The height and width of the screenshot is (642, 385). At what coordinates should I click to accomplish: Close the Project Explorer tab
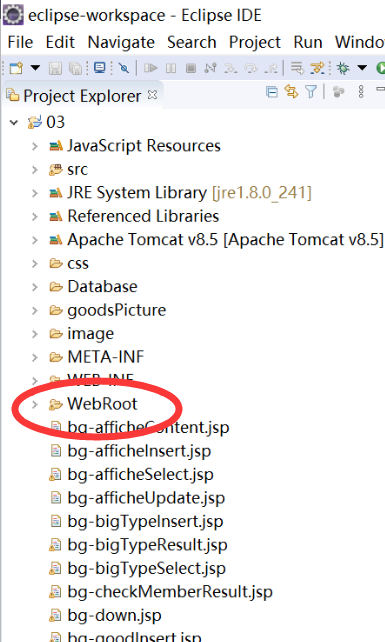[x=152, y=95]
